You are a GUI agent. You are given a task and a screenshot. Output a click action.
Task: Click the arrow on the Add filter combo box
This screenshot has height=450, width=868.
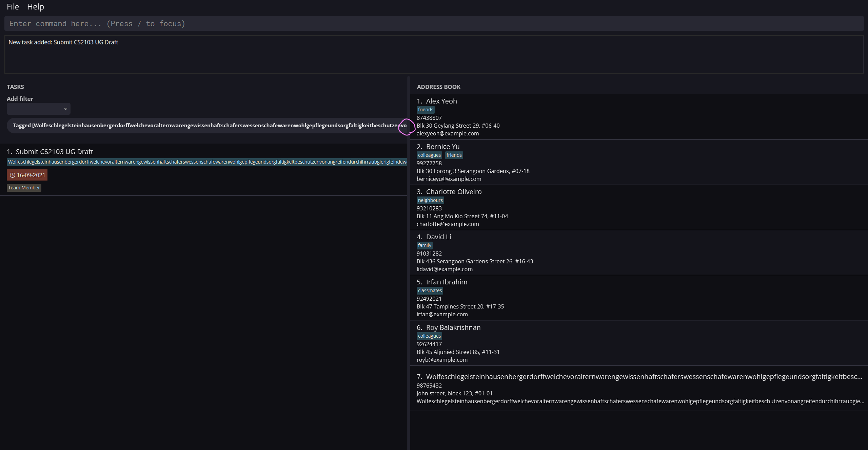[65, 109]
